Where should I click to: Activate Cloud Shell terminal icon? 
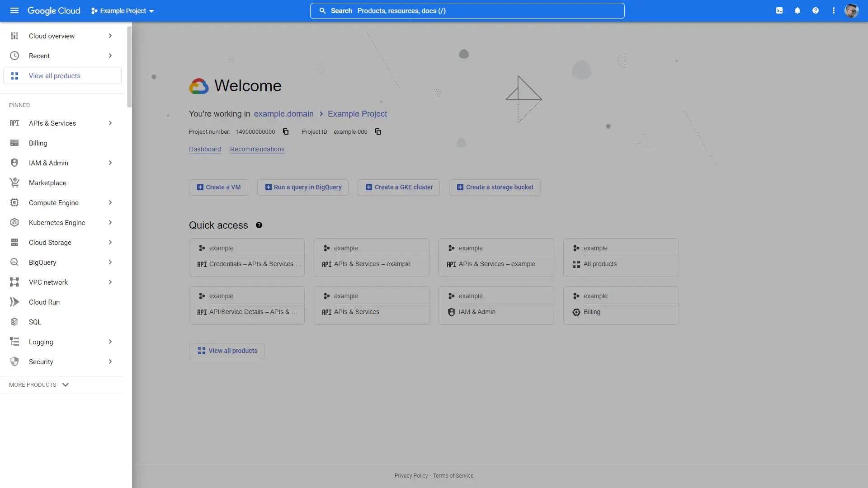pyautogui.click(x=779, y=10)
